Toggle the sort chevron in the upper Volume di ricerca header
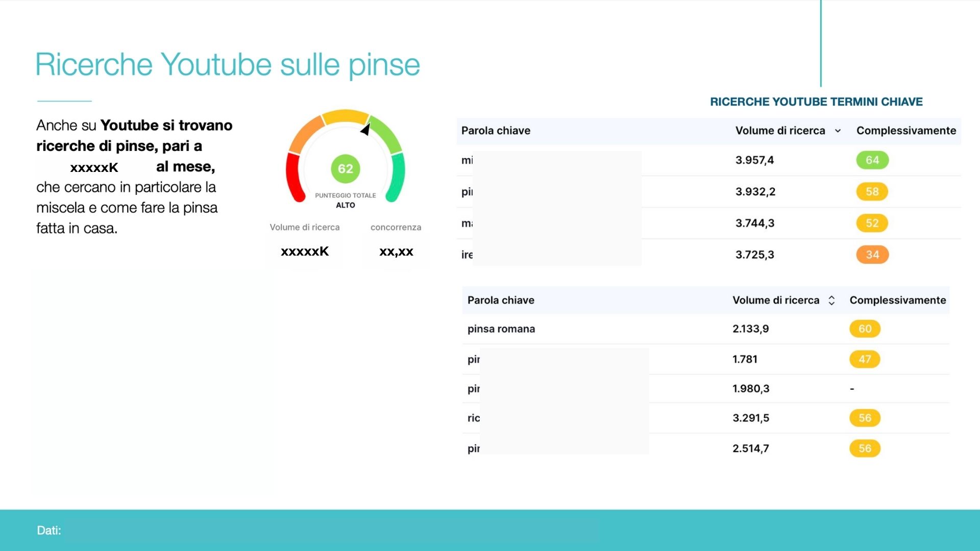This screenshot has width=980, height=551. pyautogui.click(x=838, y=131)
